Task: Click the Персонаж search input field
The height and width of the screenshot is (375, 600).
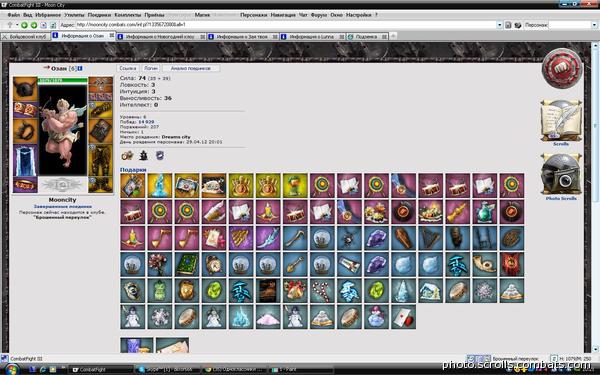Action: point(570,25)
